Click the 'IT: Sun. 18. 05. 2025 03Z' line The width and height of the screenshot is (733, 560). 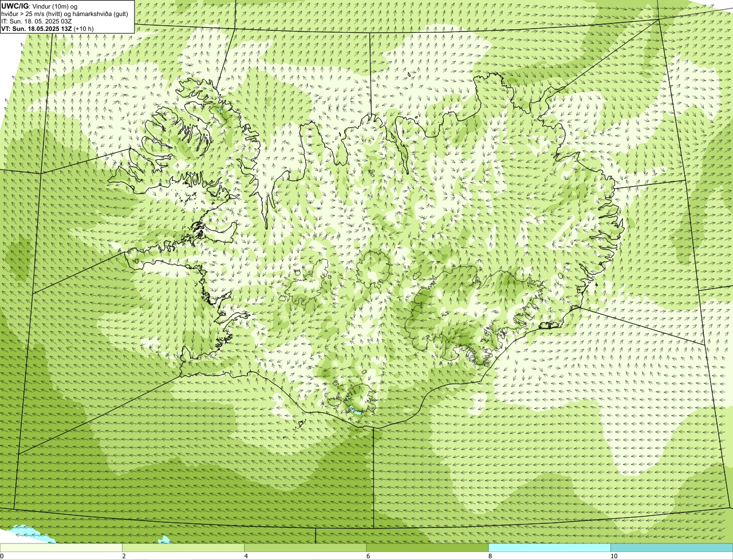click(x=37, y=21)
